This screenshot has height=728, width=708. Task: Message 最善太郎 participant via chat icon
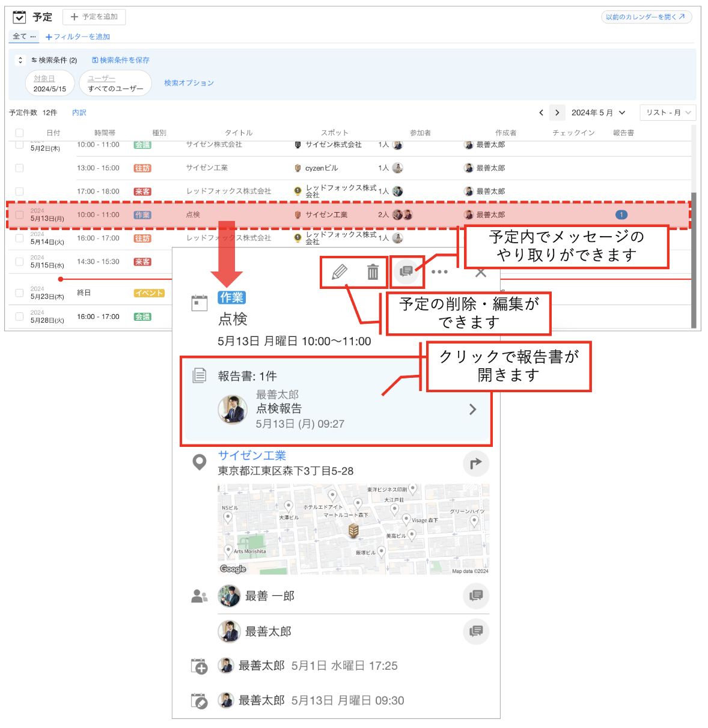476,631
